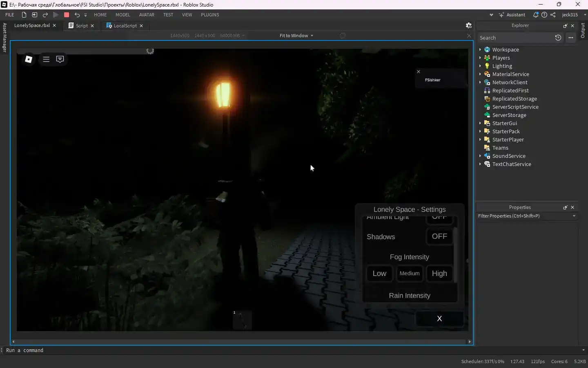Open the Fit to Window dropdown
The image size is (588, 368).
click(296, 36)
